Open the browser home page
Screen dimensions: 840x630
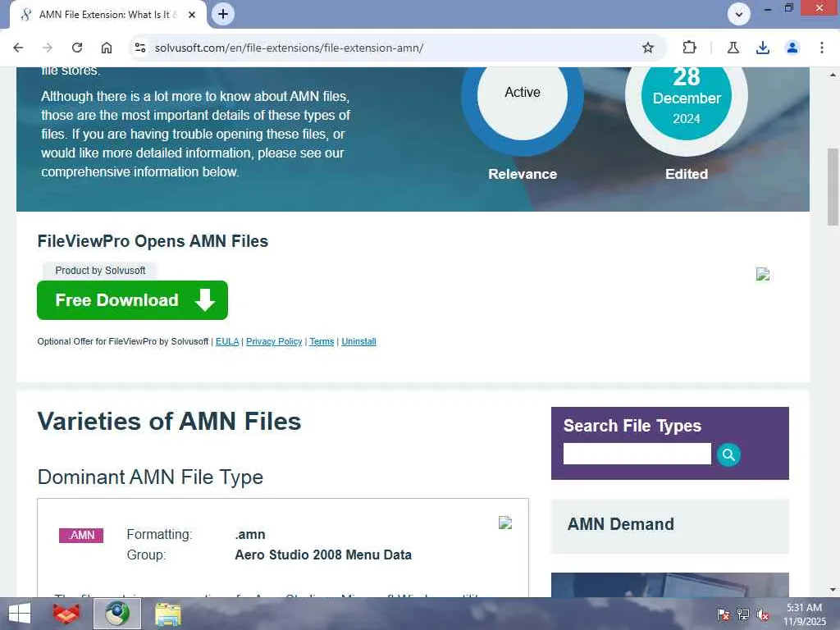coord(107,48)
